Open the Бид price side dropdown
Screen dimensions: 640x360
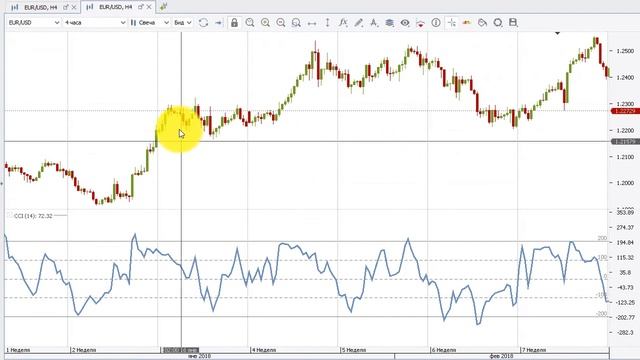click(182, 23)
